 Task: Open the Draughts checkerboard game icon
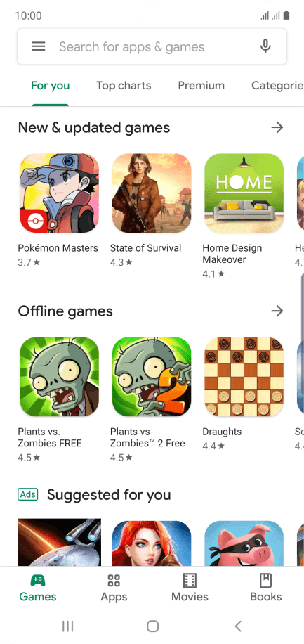[x=244, y=377]
